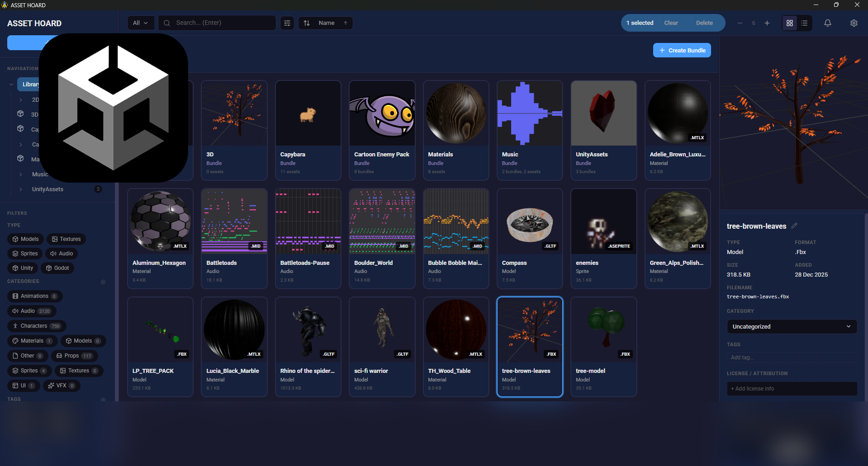The width and height of the screenshot is (868, 466).
Task: Delete the selected asset
Action: coord(704,23)
